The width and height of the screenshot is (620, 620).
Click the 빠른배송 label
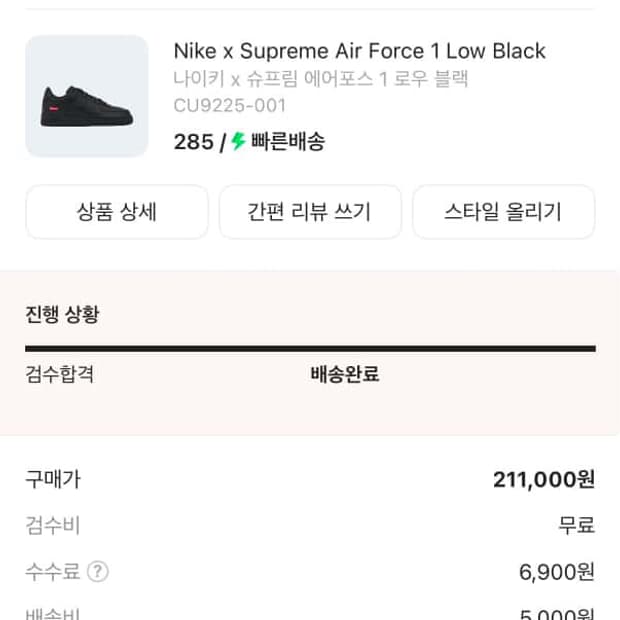click(x=288, y=142)
